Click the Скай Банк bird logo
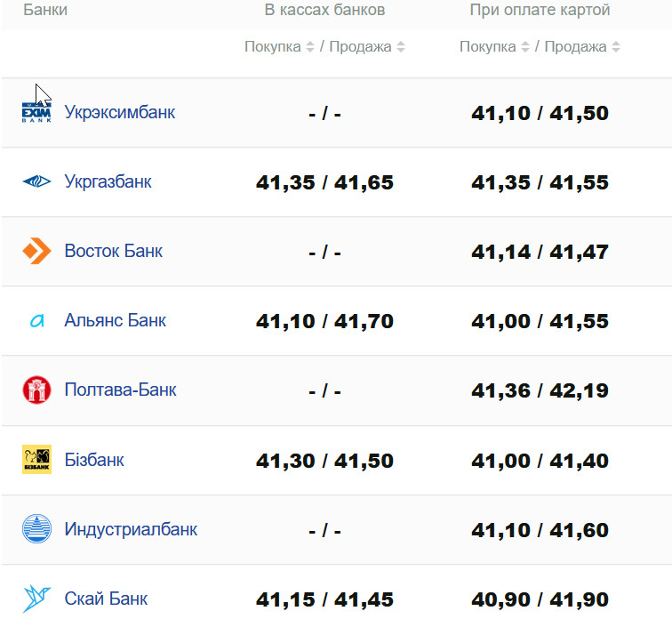Screen dimensions: 672x627 (x=36, y=599)
